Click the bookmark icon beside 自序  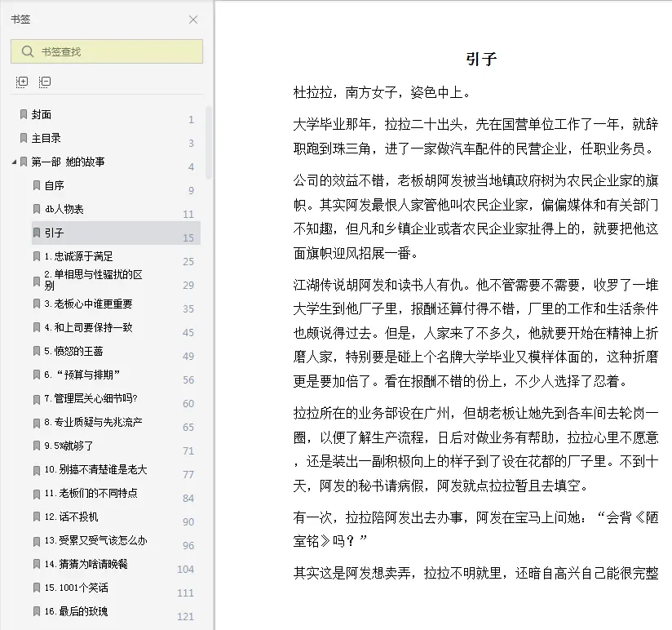(37, 185)
